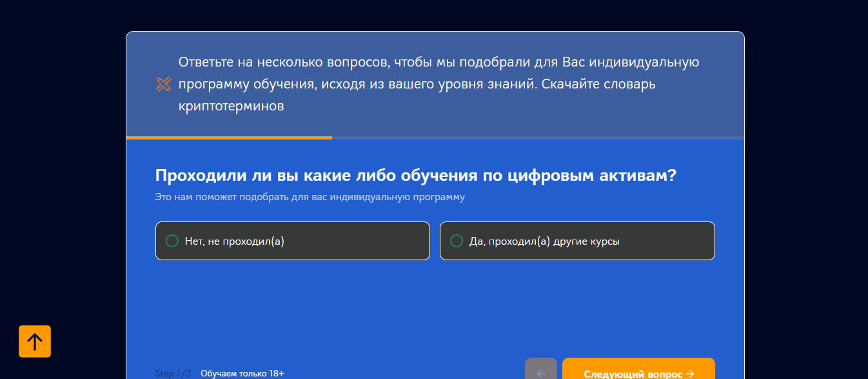This screenshot has height=379, width=868.
Task: Choose the Да, проходил(а) другие курсы answer card
Action: [x=577, y=241]
